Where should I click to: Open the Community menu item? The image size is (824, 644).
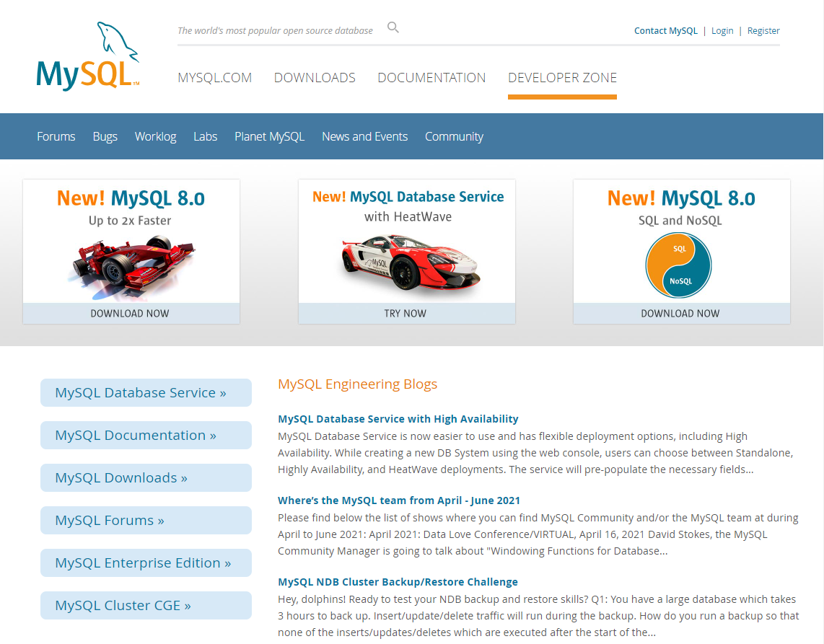click(x=454, y=136)
